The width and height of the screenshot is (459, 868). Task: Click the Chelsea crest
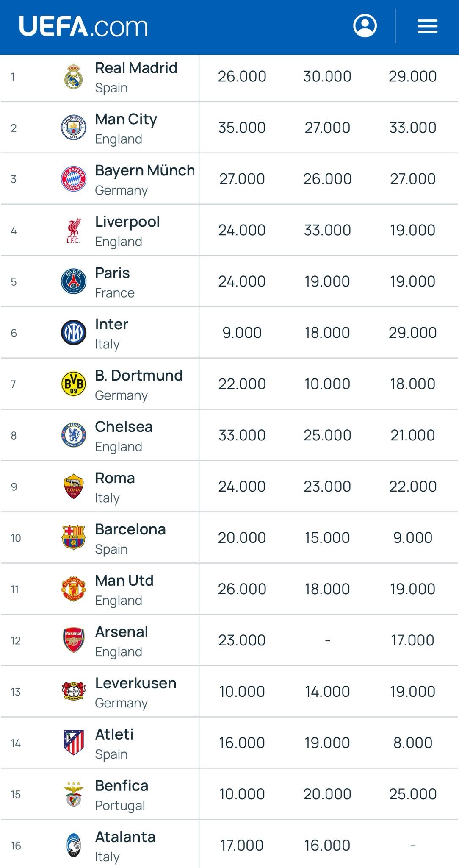74,435
